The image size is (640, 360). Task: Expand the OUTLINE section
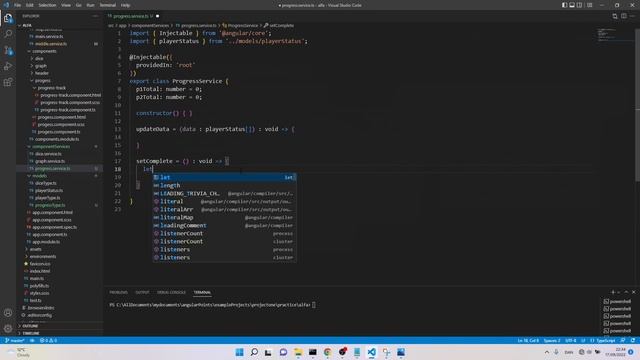[30, 326]
